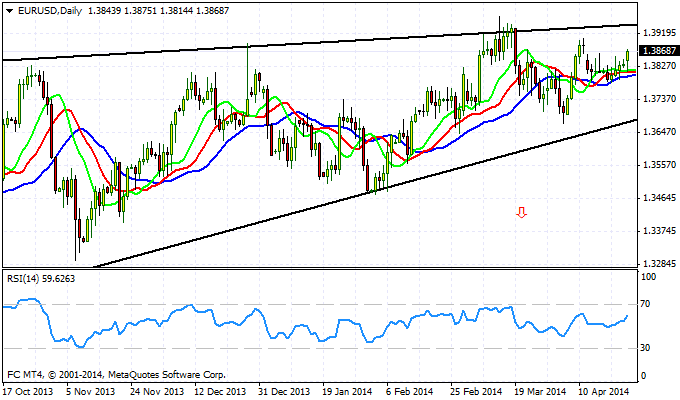Click the 19 Mar 2014 date label
Image resolution: width=680 pixels, height=400 pixels.
(x=541, y=391)
